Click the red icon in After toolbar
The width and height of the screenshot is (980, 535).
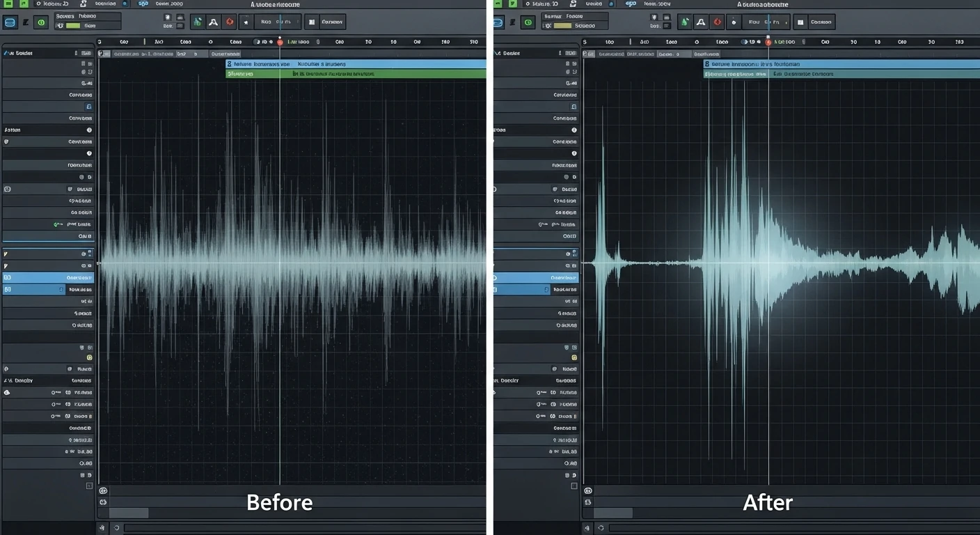(x=718, y=22)
